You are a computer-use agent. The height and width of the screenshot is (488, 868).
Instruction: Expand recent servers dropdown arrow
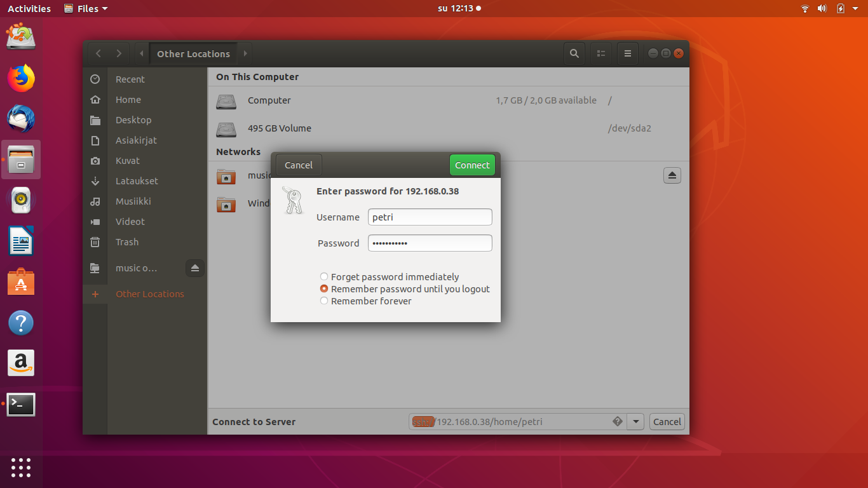[635, 422]
